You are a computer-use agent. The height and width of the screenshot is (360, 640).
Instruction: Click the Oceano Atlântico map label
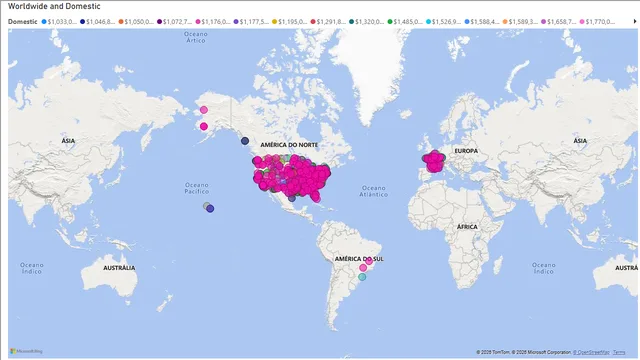tap(373, 191)
